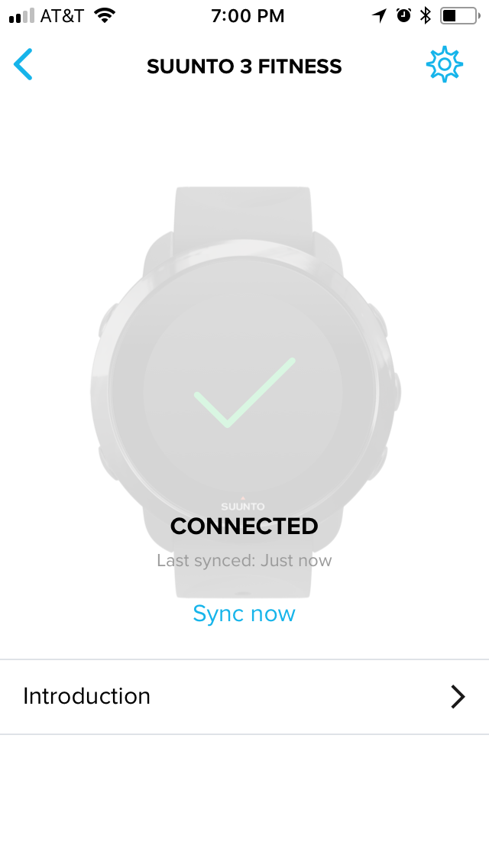The width and height of the screenshot is (489, 868).
Task: Click the Bluetooth status icon
Action: coord(425,15)
